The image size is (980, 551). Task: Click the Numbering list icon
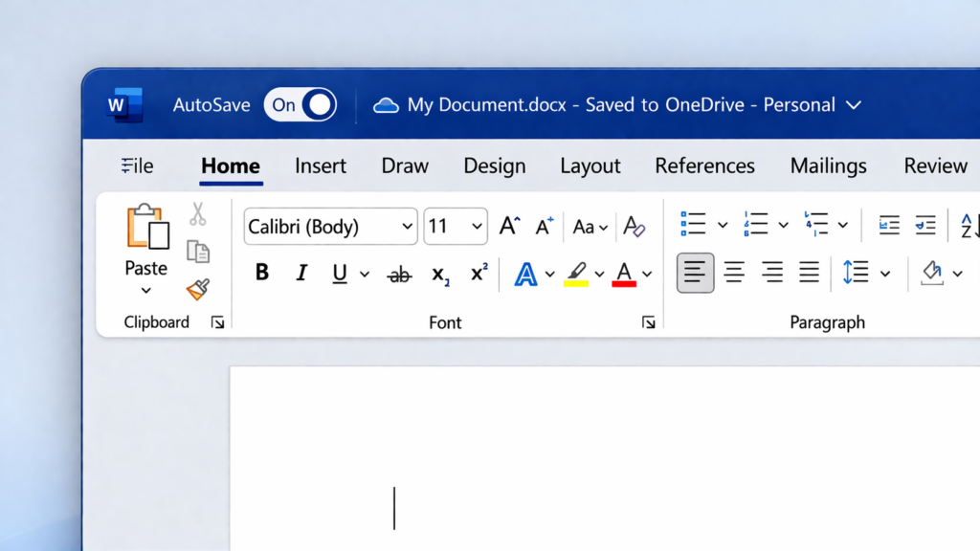[x=756, y=224]
